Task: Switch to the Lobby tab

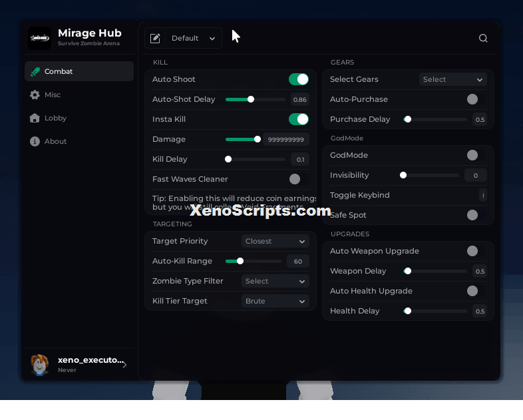Action: click(79, 118)
